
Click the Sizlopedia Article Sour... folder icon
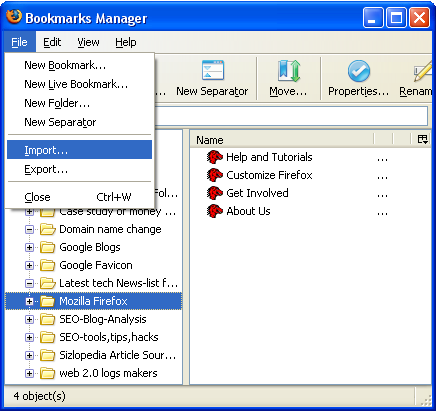click(x=47, y=355)
